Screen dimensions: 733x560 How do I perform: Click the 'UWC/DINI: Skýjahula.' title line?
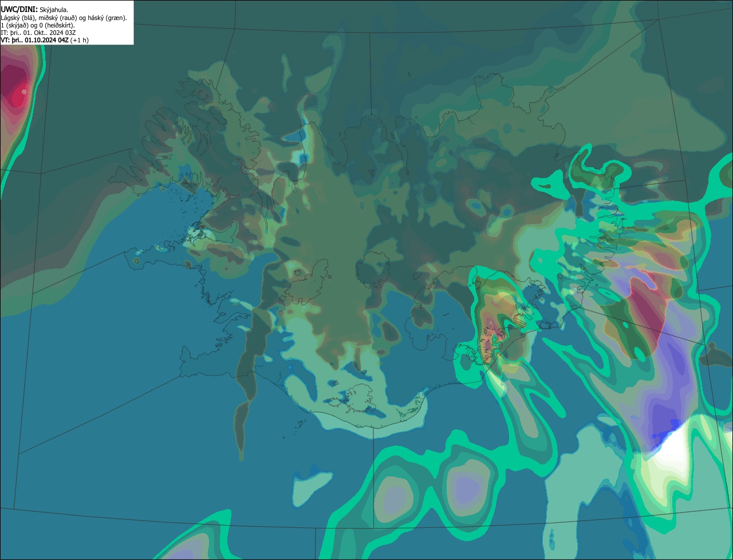pyautogui.click(x=34, y=10)
